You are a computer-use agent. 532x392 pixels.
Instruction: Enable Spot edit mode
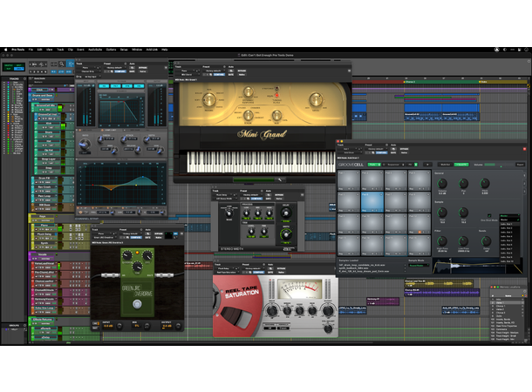[x=19, y=65]
